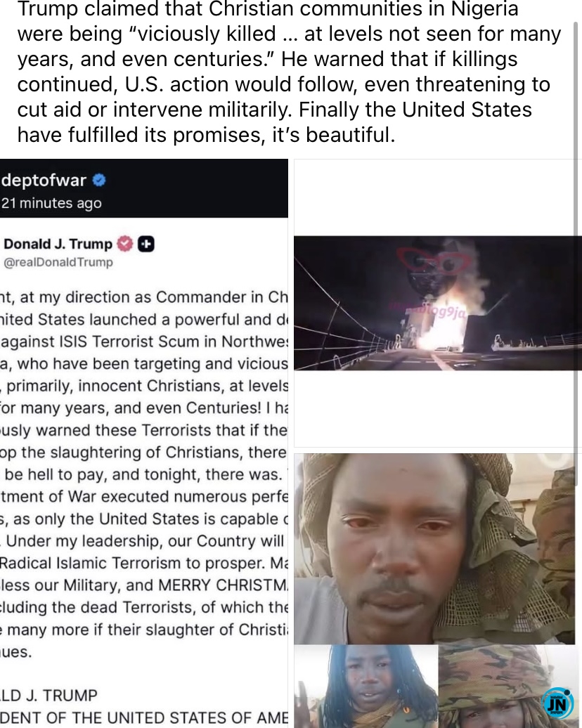Viewport: 582px width, 728px height.
Task: Click blank white area above ship video
Action: coord(437,197)
